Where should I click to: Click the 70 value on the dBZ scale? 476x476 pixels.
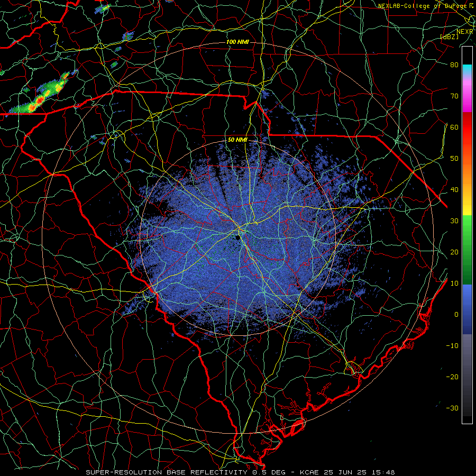coord(454,96)
